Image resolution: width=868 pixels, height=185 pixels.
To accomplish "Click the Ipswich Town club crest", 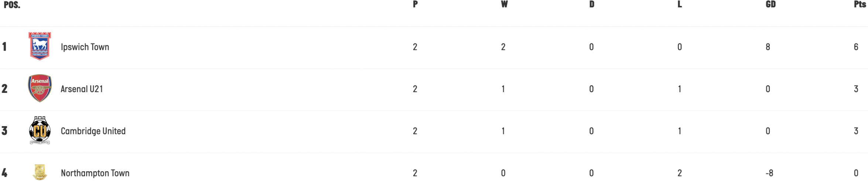I will click(40, 46).
